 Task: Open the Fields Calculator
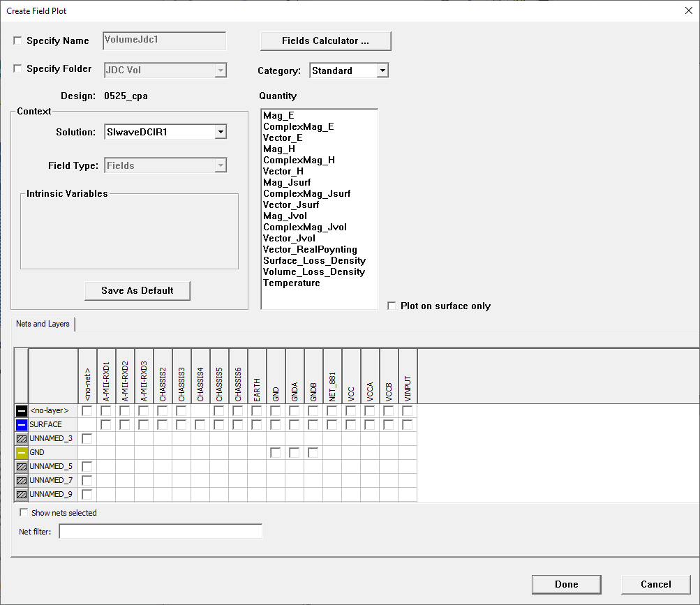[x=325, y=40]
